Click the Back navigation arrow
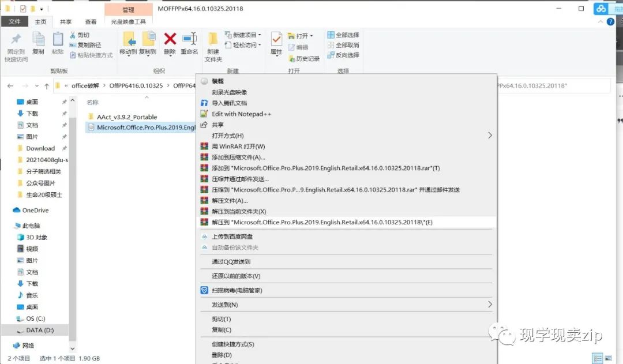The image size is (623, 364). [10, 86]
